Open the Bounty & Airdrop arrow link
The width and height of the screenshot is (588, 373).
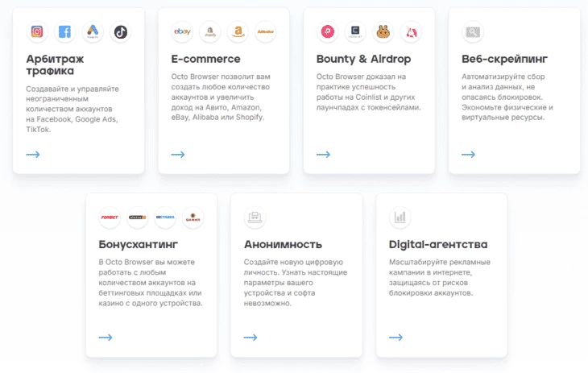pyautogui.click(x=324, y=154)
